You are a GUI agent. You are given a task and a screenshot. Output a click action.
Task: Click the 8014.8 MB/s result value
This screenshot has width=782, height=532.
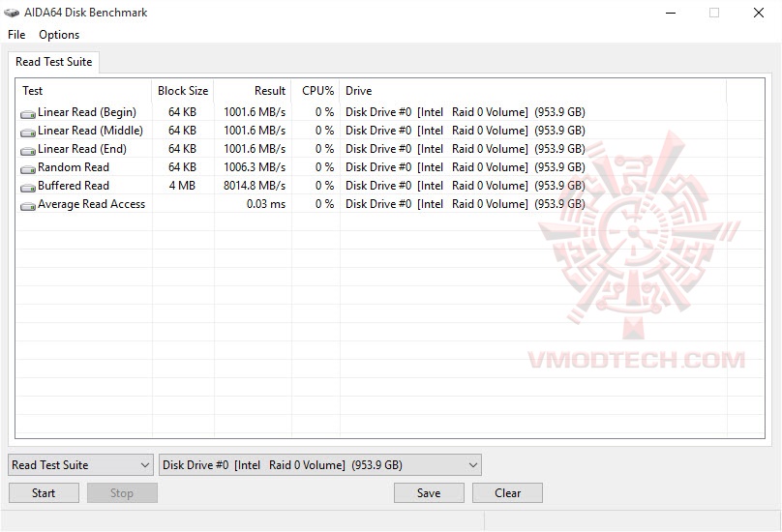coord(255,186)
